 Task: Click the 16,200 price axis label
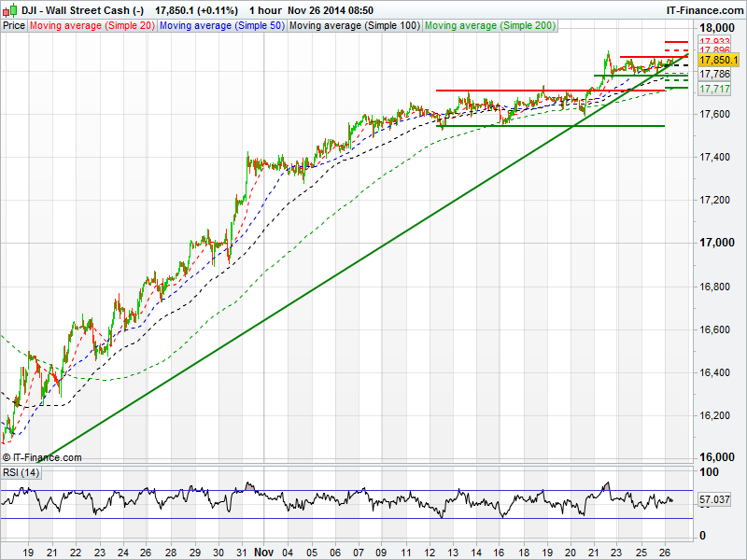click(714, 415)
